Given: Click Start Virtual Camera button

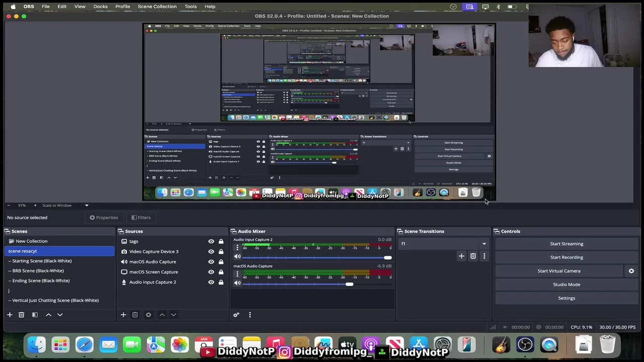Looking at the screenshot, I should [x=559, y=271].
